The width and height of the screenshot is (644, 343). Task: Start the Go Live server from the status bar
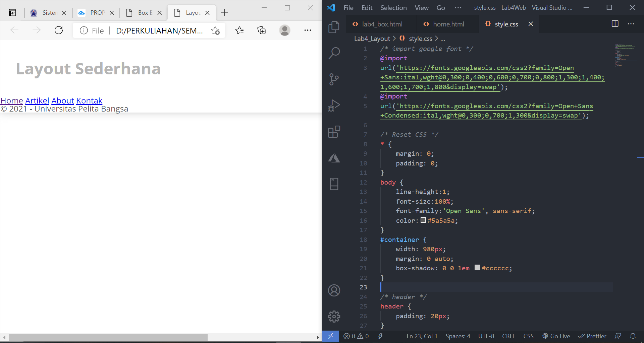[x=556, y=336]
